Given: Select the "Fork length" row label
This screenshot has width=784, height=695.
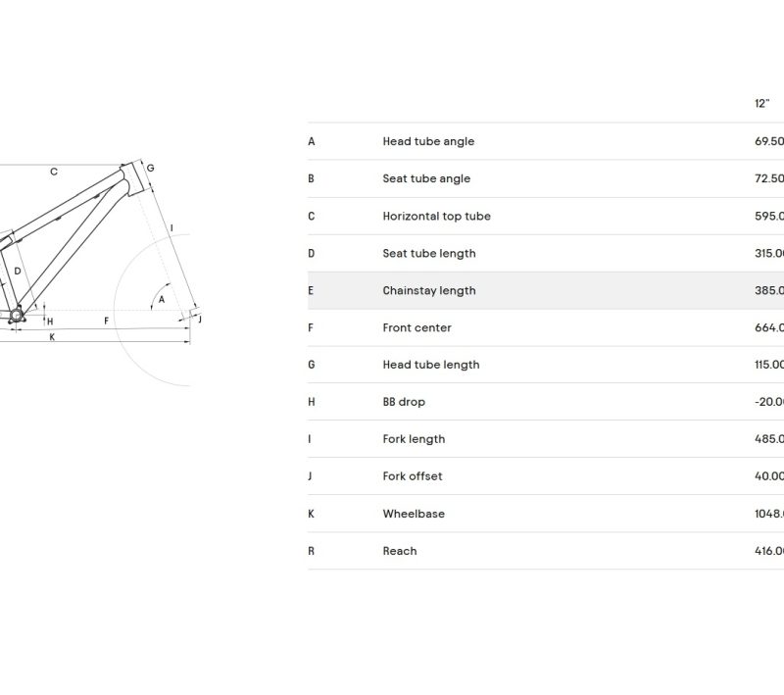Looking at the screenshot, I should tap(414, 439).
